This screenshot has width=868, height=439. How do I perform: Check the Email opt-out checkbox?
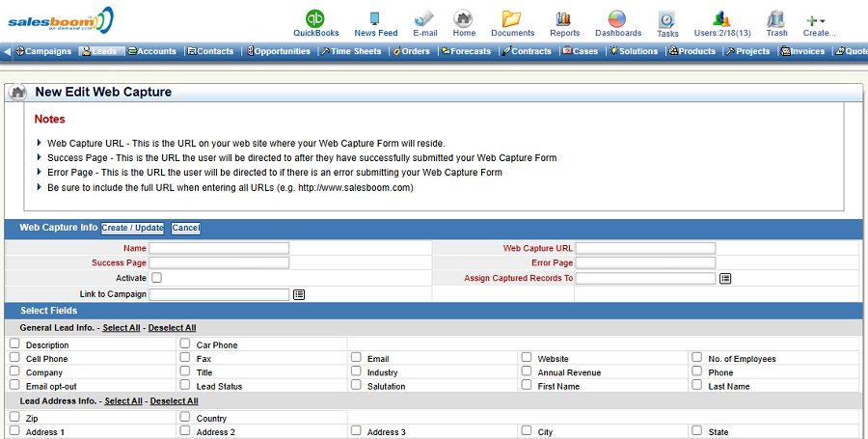pyautogui.click(x=14, y=385)
